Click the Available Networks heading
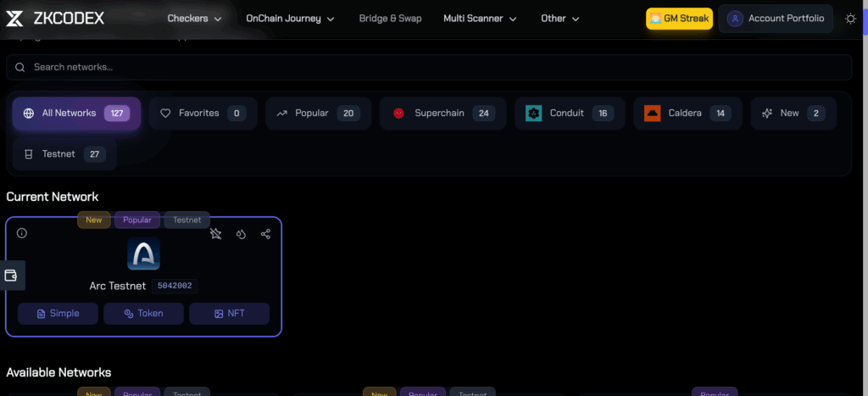 (58, 372)
